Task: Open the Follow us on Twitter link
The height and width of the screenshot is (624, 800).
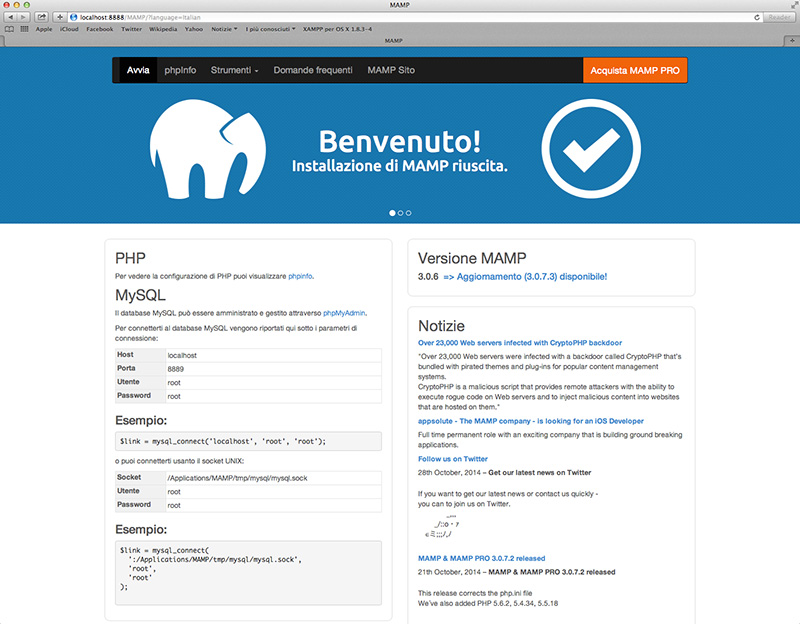Action: pos(453,459)
